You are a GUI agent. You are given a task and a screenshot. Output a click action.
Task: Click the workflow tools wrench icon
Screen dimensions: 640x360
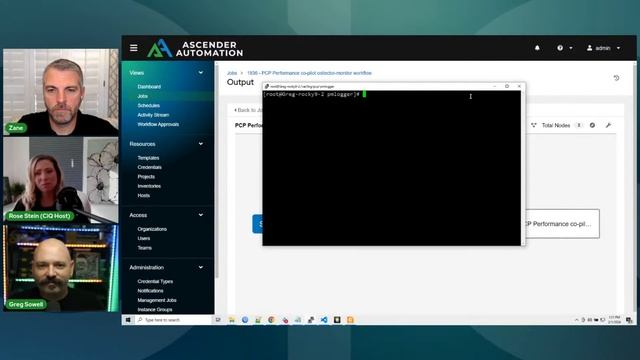(608, 125)
